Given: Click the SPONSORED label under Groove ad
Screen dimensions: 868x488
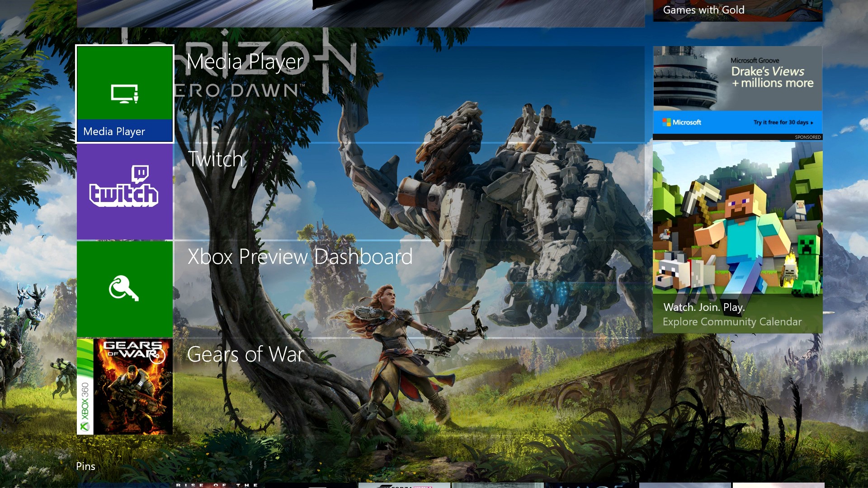Looking at the screenshot, I should pos(808,137).
